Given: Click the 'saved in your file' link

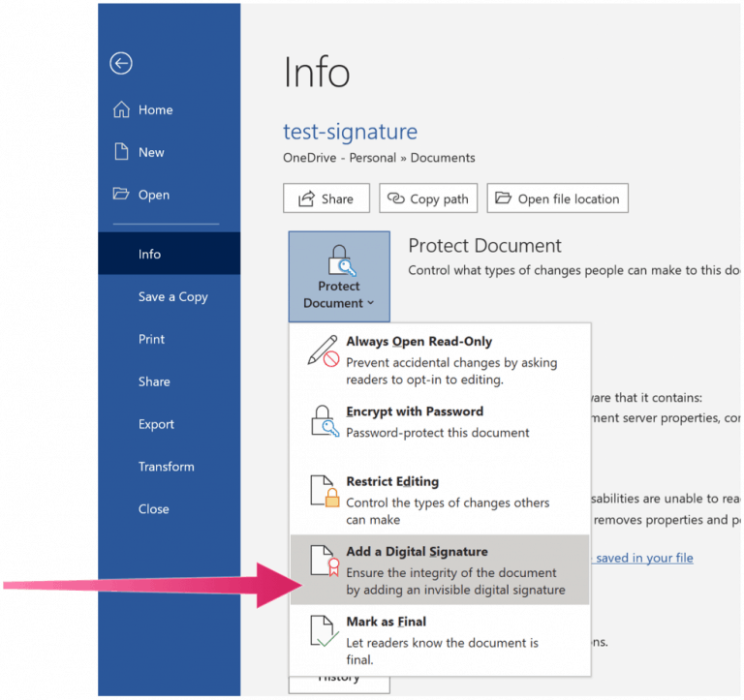Looking at the screenshot, I should 643,558.
